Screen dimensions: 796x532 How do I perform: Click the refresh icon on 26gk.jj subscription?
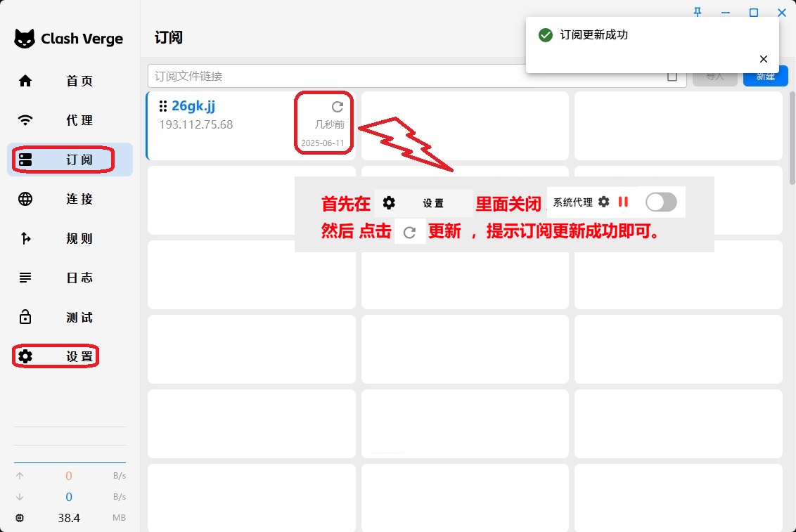pyautogui.click(x=338, y=107)
